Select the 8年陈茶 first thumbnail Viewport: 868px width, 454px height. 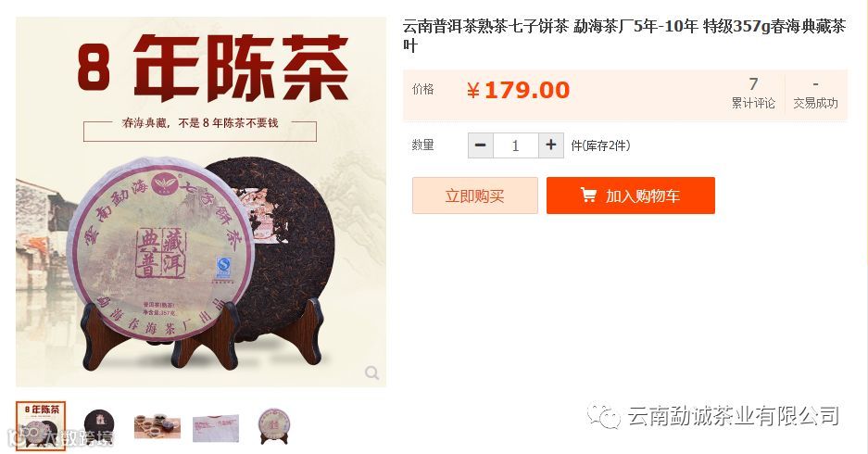point(41,426)
